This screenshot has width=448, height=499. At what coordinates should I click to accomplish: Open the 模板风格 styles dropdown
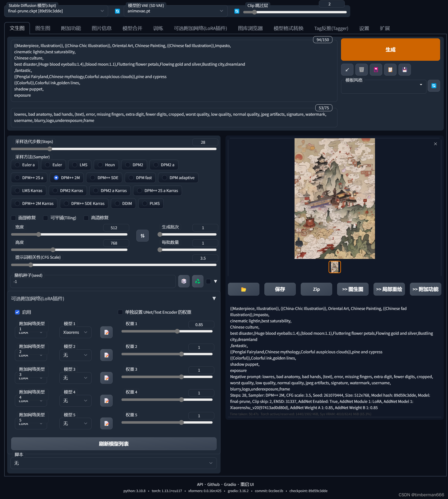(x=384, y=87)
